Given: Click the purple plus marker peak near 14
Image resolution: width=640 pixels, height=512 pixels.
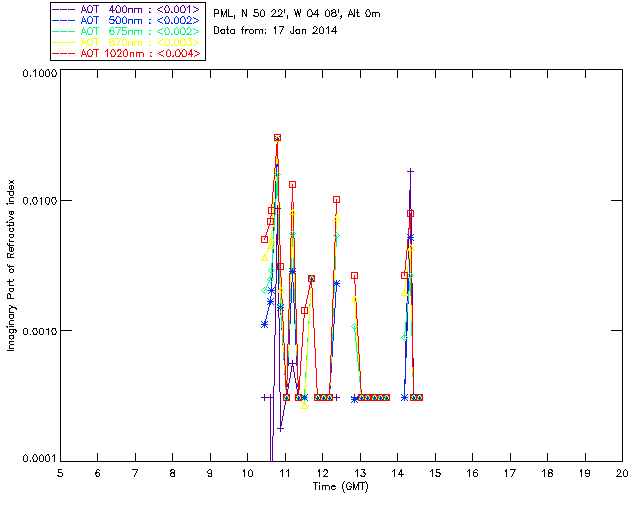Looking at the screenshot, I should (411, 171).
